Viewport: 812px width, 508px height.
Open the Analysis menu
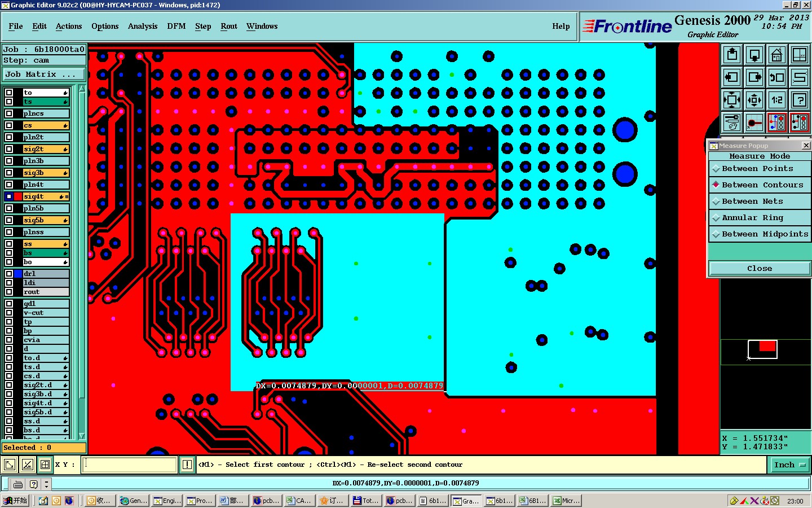click(x=143, y=27)
